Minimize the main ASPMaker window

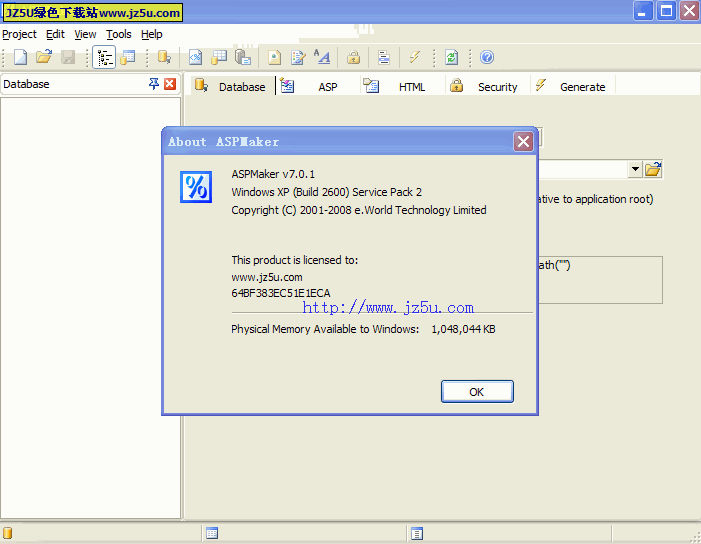point(642,11)
